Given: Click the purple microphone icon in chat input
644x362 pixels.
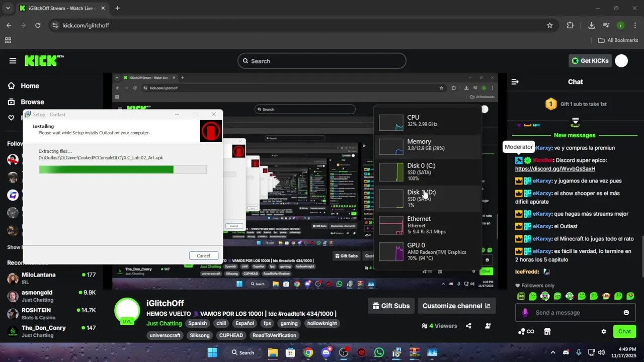Looking at the screenshot, I should point(525,313).
